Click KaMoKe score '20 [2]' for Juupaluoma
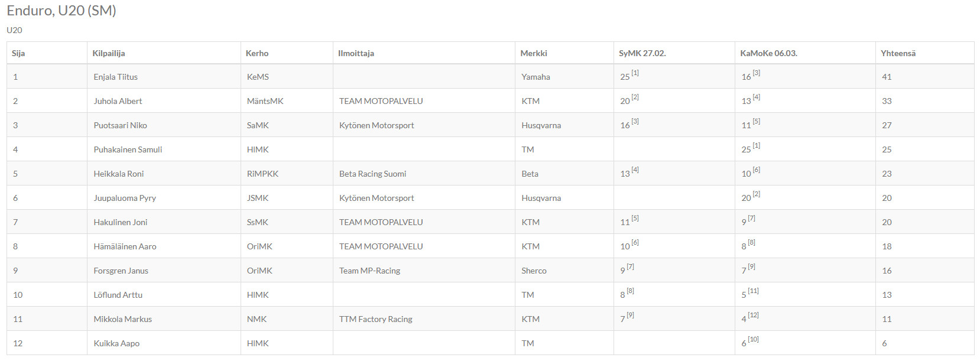 (751, 197)
